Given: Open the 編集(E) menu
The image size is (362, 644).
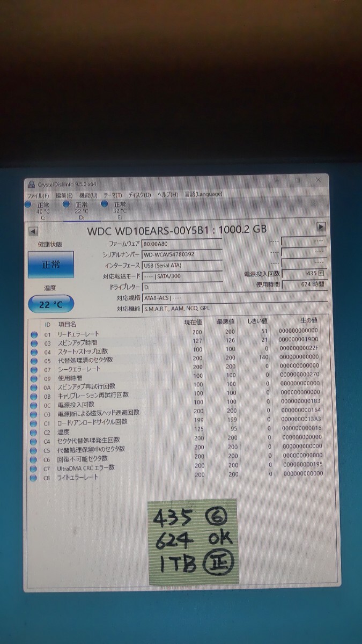Looking at the screenshot, I should tap(64, 196).
